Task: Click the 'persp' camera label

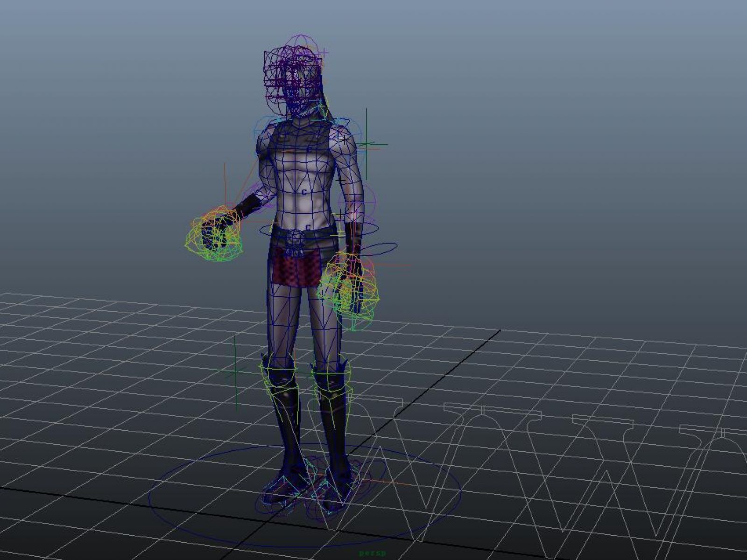Action: coord(373,553)
